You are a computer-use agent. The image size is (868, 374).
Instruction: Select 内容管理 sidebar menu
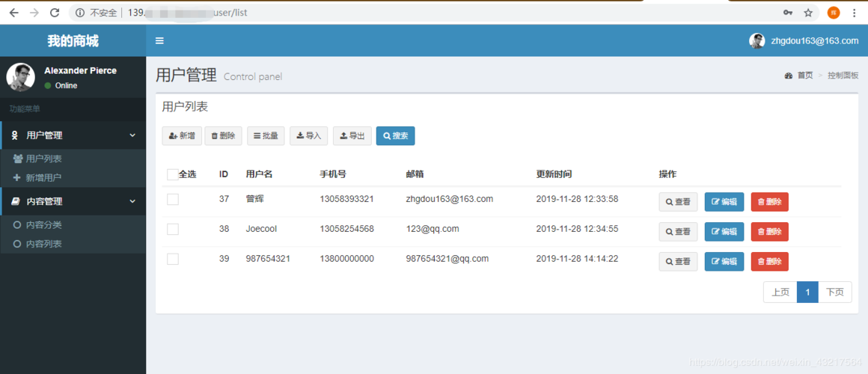tap(73, 201)
